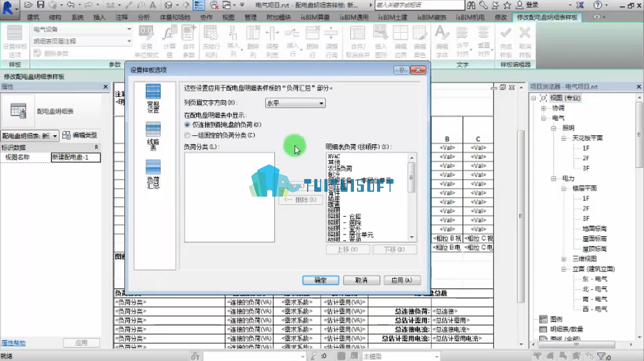The width and height of the screenshot is (644, 361).
Task: Click the star favorites icon in title bar
Action: (x=508, y=5)
